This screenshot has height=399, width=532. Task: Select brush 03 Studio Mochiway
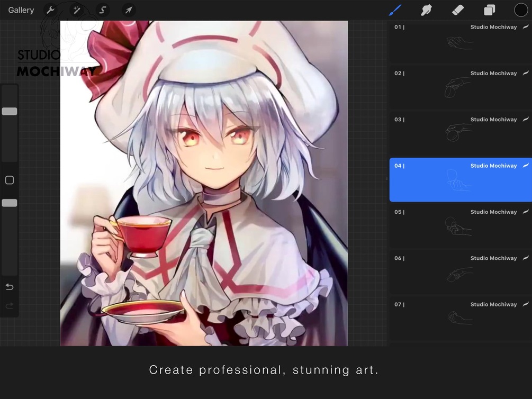pos(461,134)
